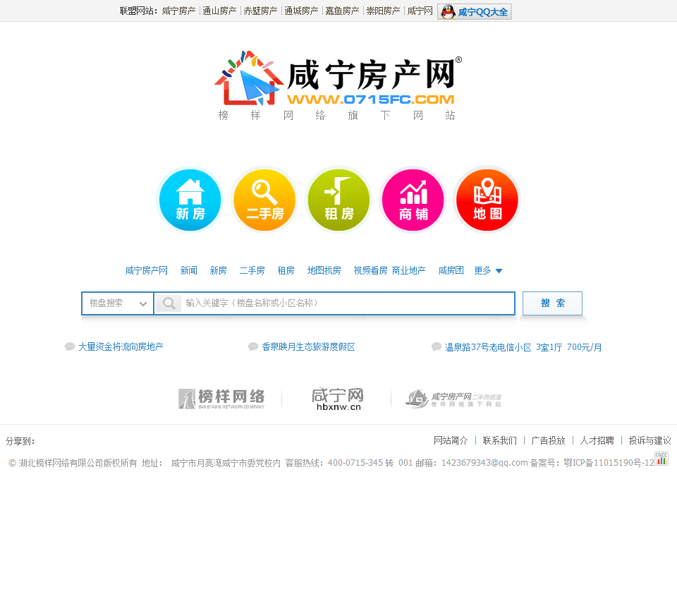The image size is (677, 616).
Task: Open the 网站简介 footer link
Action: click(x=451, y=440)
